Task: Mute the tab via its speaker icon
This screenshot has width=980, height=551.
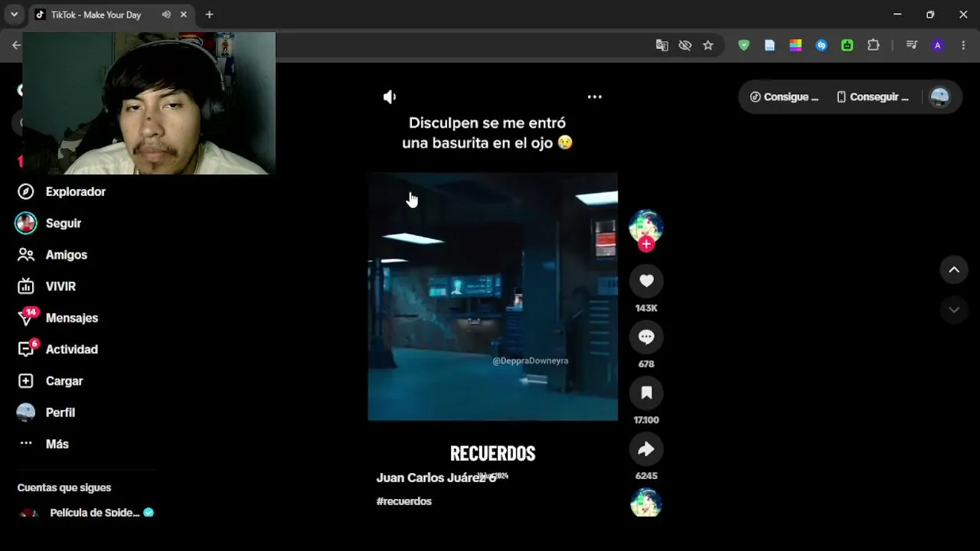Action: tap(166, 15)
